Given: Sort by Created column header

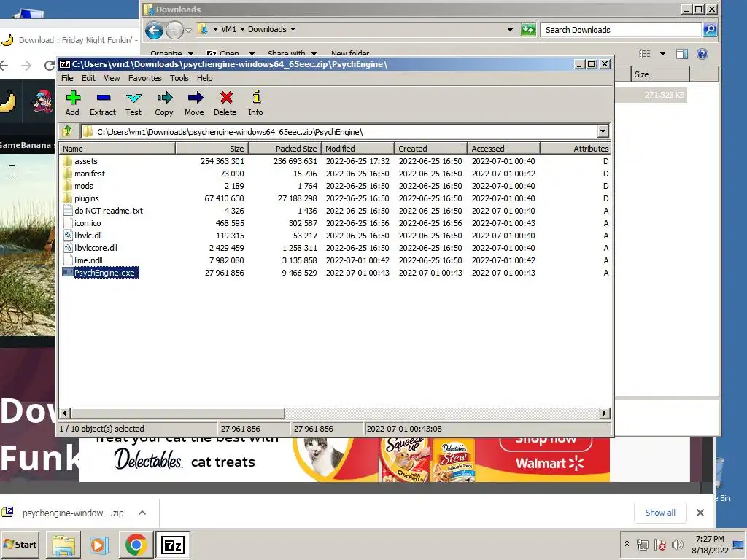Looking at the screenshot, I should point(430,149).
